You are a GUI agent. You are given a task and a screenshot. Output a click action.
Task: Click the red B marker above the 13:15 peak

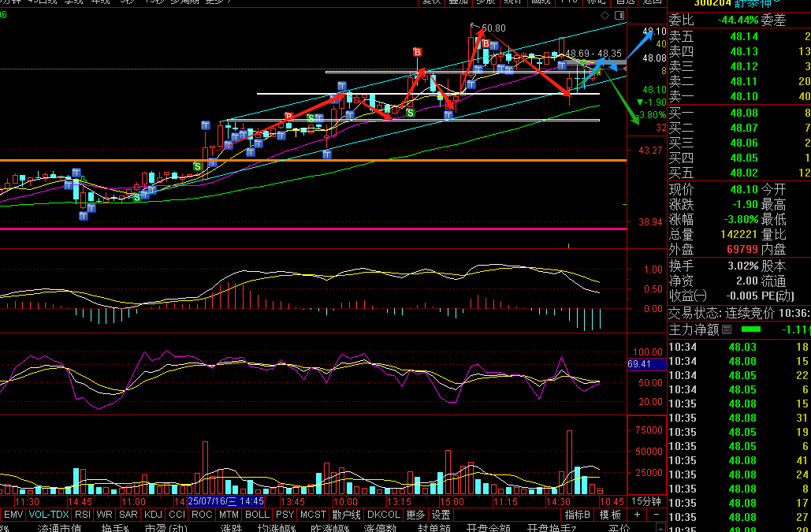coord(418,52)
